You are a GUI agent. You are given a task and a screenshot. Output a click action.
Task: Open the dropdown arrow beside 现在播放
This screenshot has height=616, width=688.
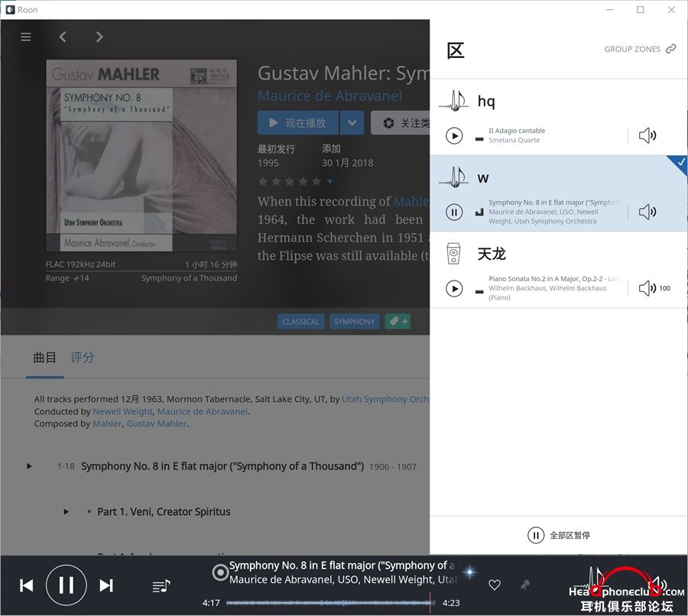352,123
